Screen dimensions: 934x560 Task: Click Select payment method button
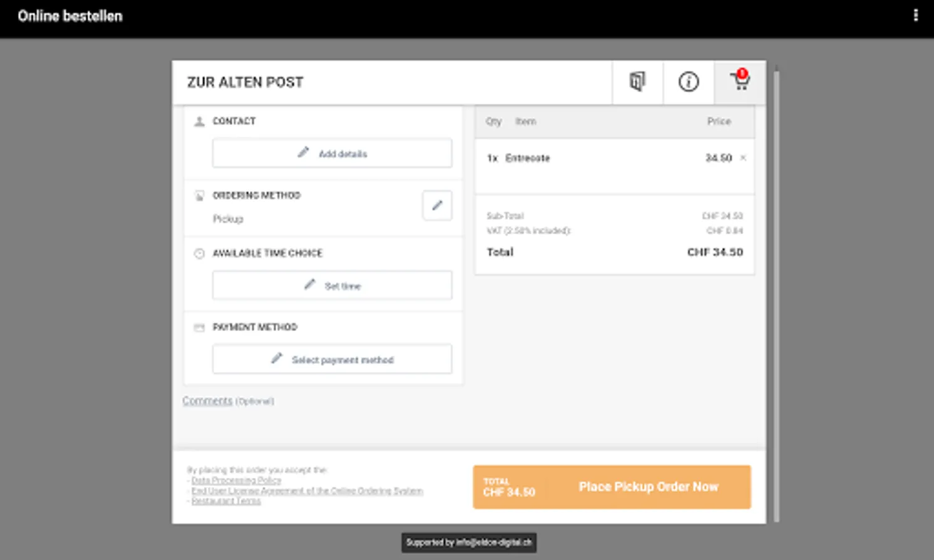(332, 360)
